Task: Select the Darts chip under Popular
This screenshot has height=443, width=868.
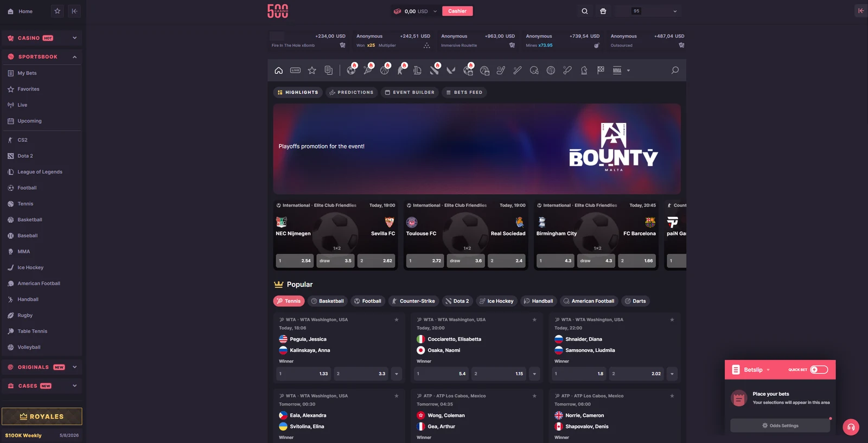Action: [635, 301]
